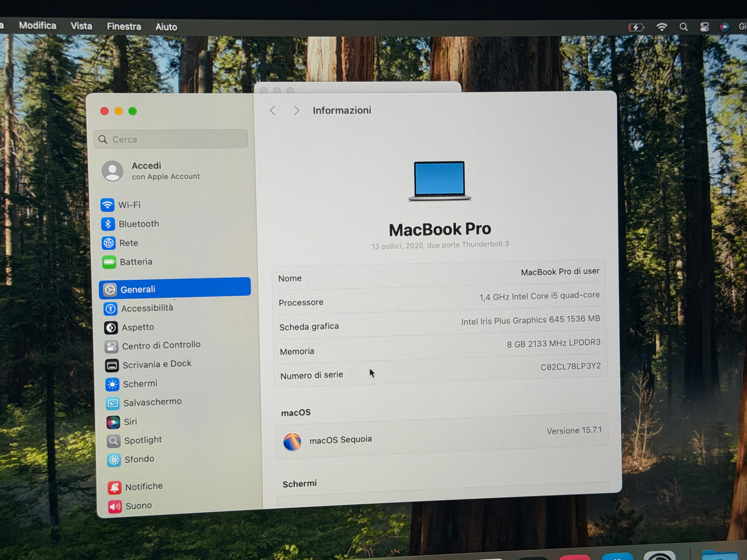Click the macOS Sequoia label
Viewport: 747px width, 560px height.
point(340,440)
